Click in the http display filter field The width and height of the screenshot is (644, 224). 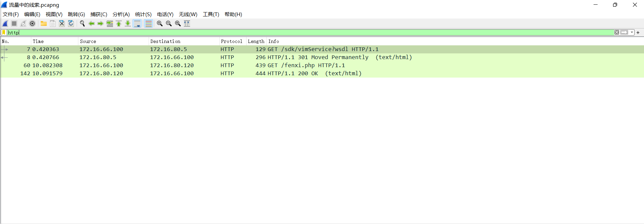point(310,33)
